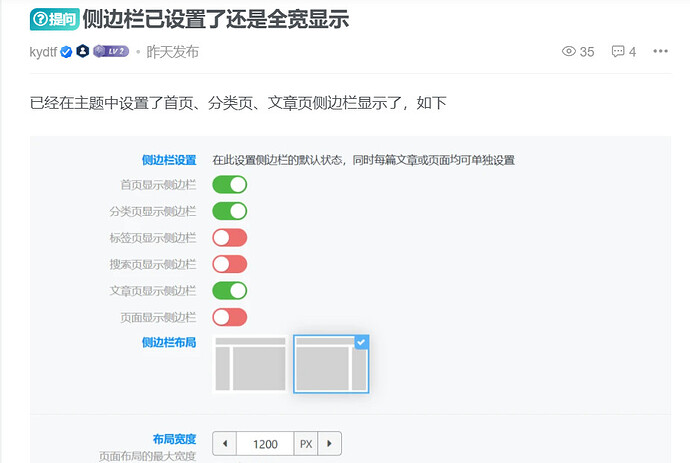Open the three-dot more options menu
690x463 pixels.
click(x=660, y=52)
